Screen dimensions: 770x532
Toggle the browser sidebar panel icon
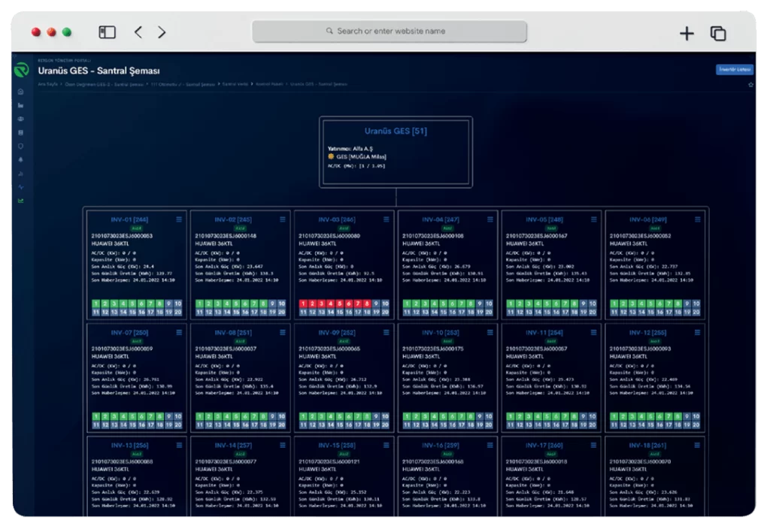point(107,32)
